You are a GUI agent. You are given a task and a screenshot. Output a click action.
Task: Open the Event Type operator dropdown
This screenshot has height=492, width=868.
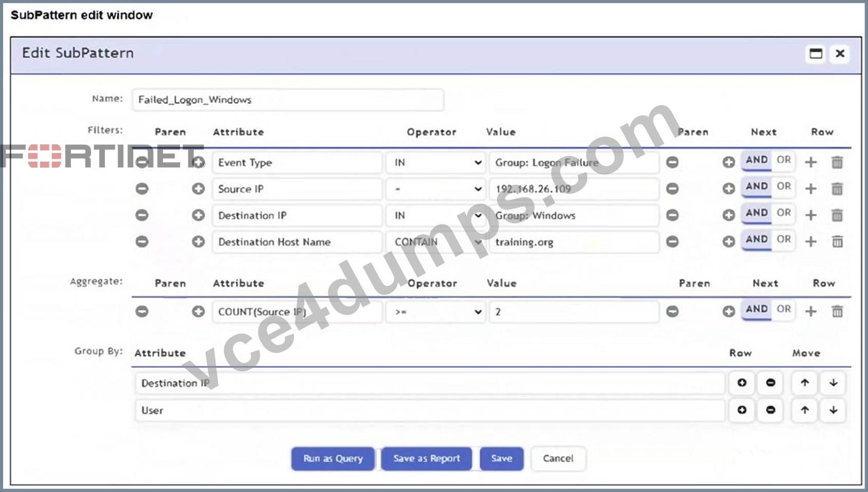click(436, 163)
